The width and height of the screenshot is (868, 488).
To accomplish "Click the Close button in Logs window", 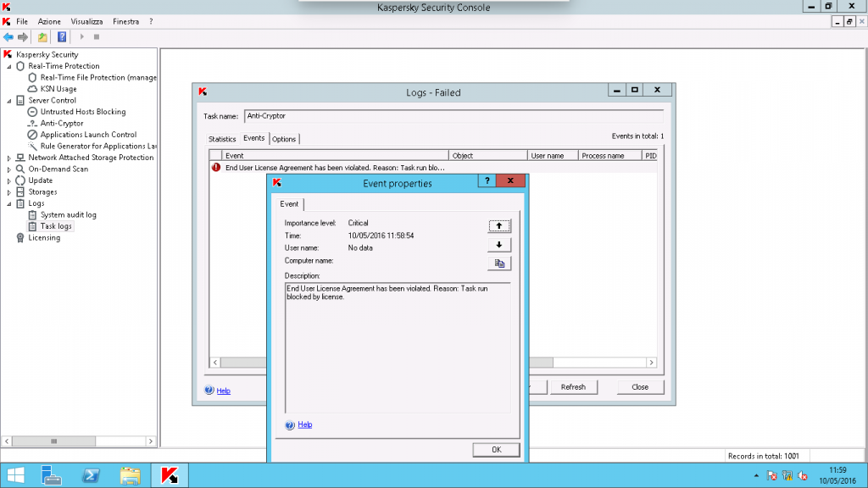I will [x=641, y=387].
